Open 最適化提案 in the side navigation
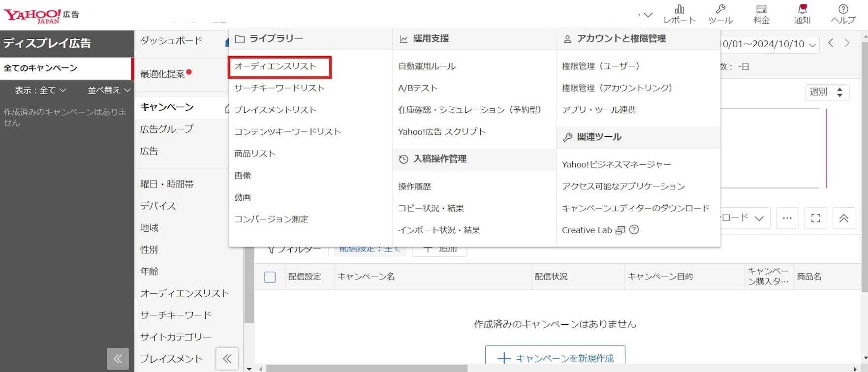The image size is (868, 372). coord(162,74)
